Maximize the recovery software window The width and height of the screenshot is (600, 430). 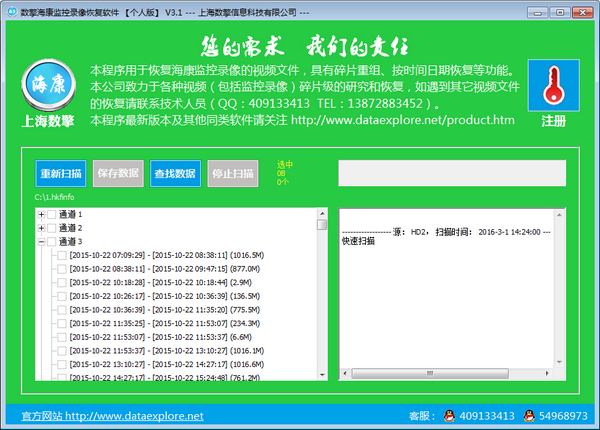pyautogui.click(x=560, y=12)
